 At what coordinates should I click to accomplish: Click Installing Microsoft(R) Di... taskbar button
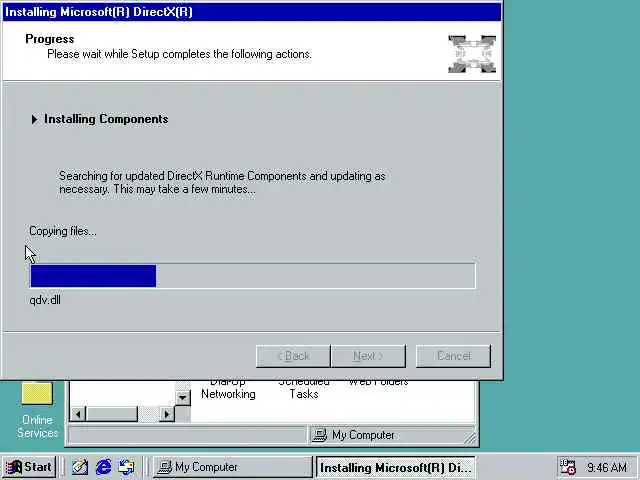tap(396, 467)
